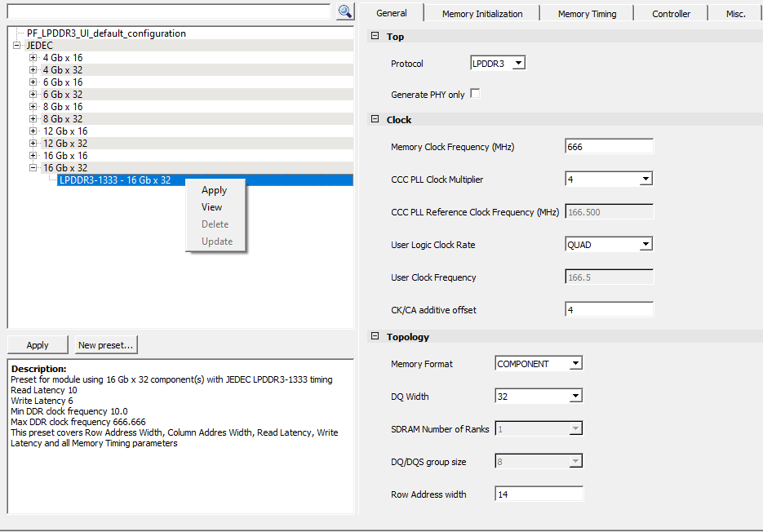Collapse the 16 Gb x 32 node
Viewport: 763px width, 532px height.
[x=33, y=168]
